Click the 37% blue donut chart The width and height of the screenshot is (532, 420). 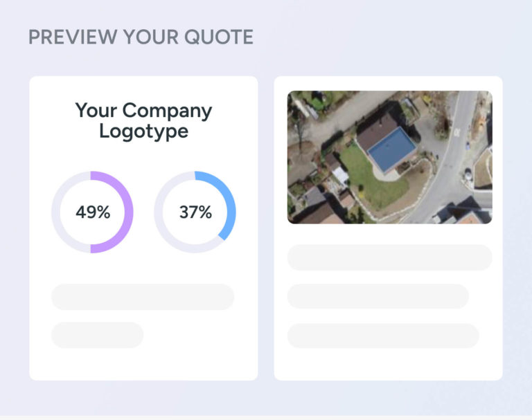[x=195, y=212]
